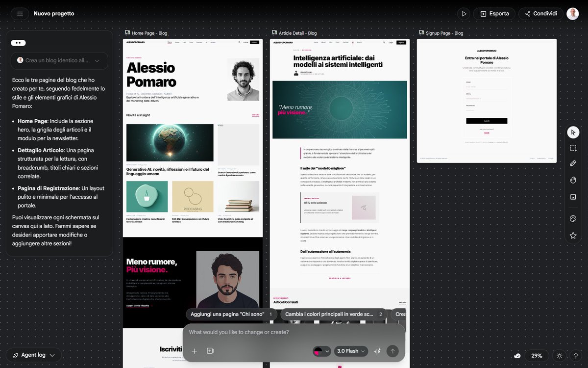The width and height of the screenshot is (588, 368).
Task: Select the Article Detail - Blog frame label
Action: pyautogui.click(x=297, y=33)
